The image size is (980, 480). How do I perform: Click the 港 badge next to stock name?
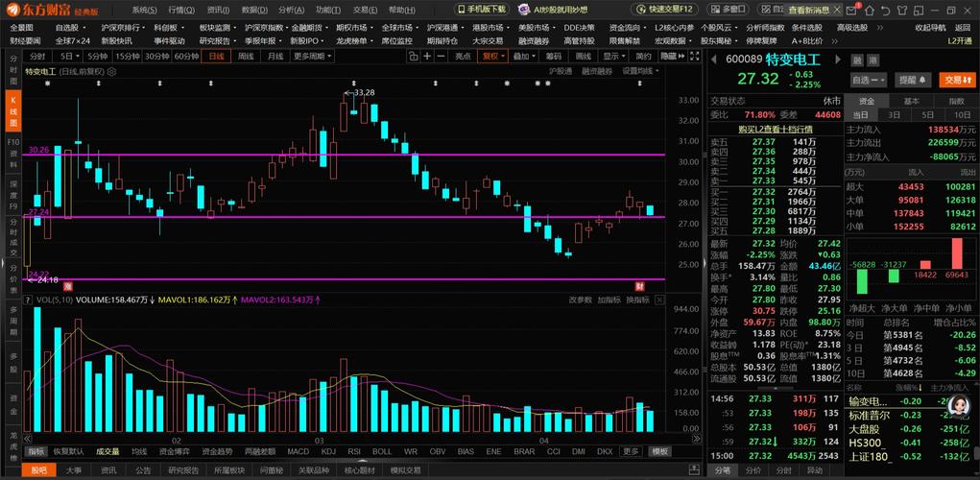872,60
